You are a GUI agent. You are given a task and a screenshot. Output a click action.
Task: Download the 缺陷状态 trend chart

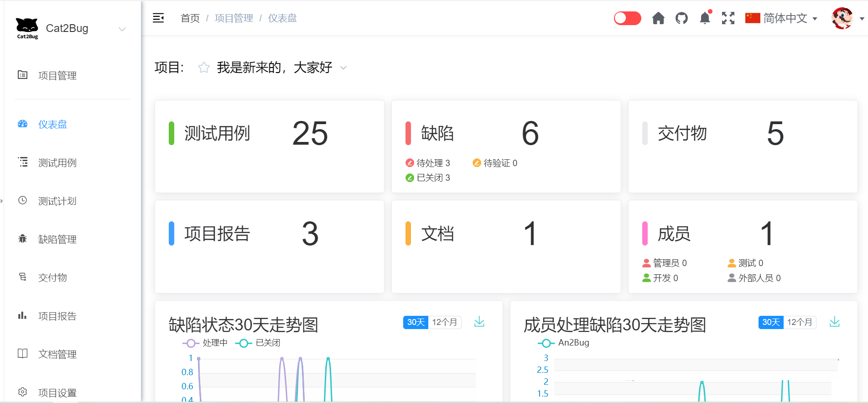click(479, 322)
